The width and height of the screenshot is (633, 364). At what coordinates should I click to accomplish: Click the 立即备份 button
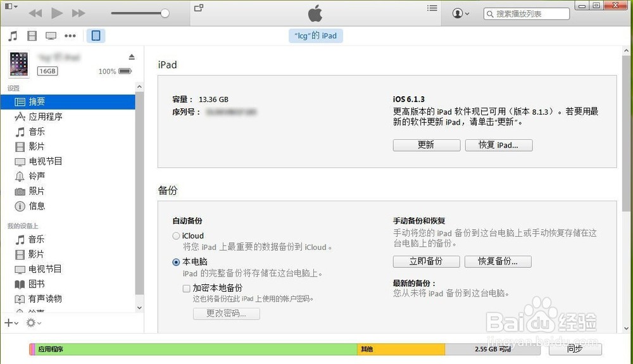(426, 261)
